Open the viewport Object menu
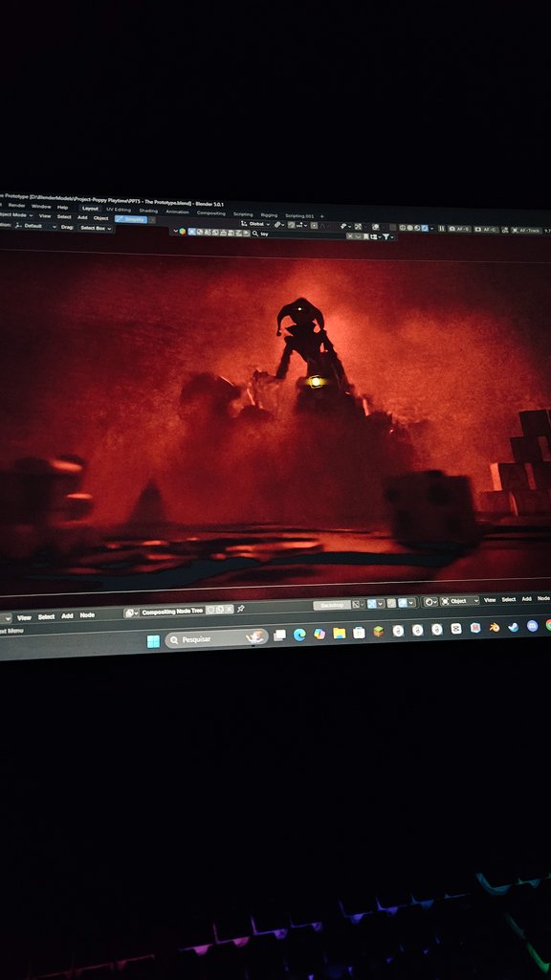This screenshot has height=980, width=551. (x=101, y=218)
